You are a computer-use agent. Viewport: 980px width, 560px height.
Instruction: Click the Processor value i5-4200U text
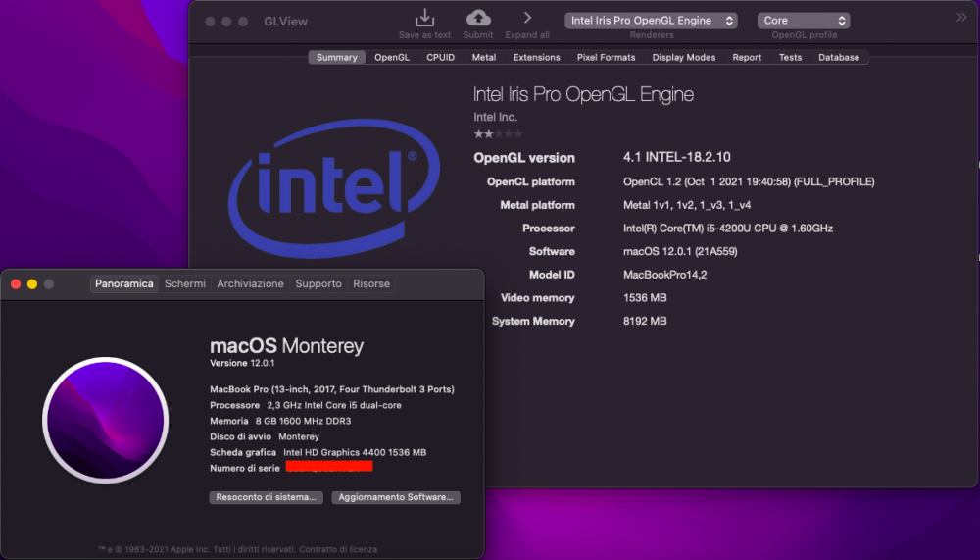click(728, 229)
